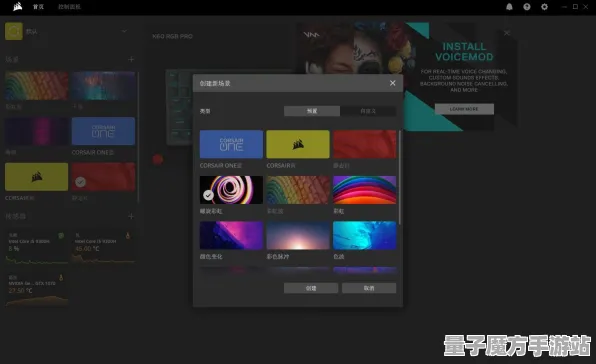
Task: Select the spiral rainbow preset with checkmark
Action: pyautogui.click(x=231, y=190)
